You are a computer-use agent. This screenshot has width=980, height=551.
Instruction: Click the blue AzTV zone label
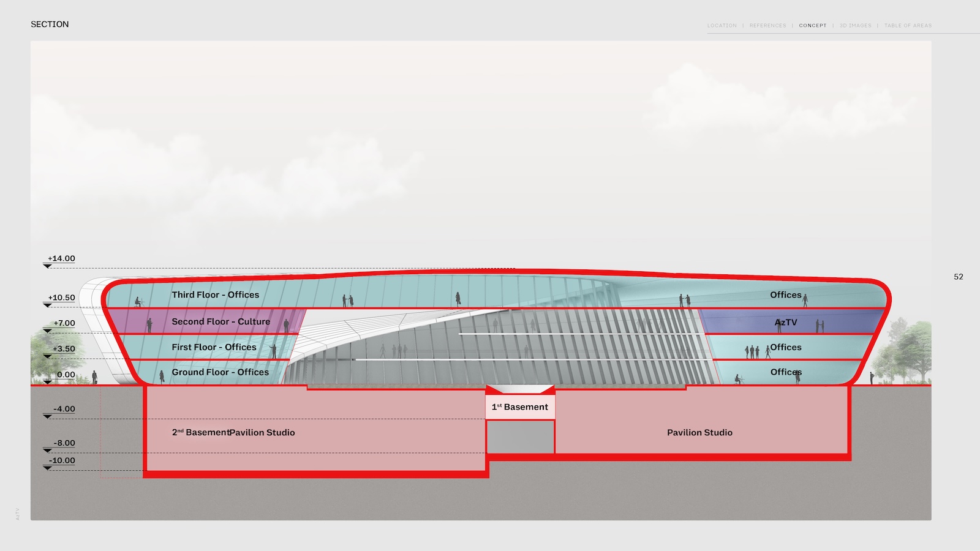coord(786,322)
